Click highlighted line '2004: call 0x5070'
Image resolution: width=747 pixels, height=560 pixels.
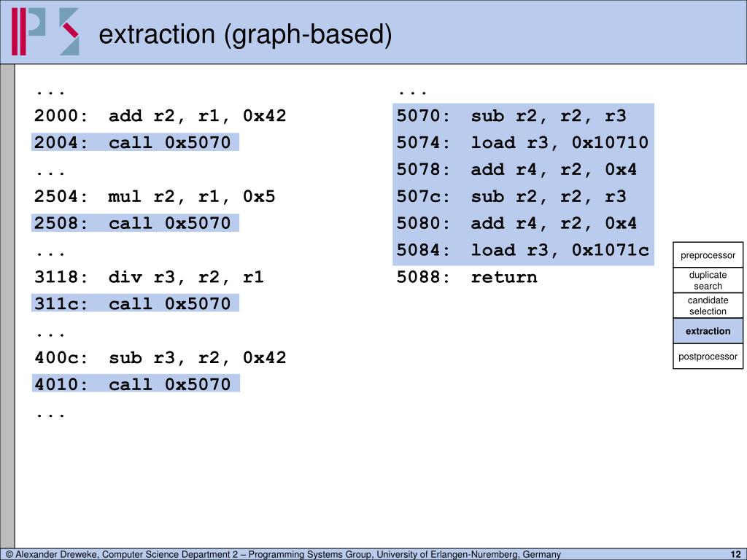point(135,142)
